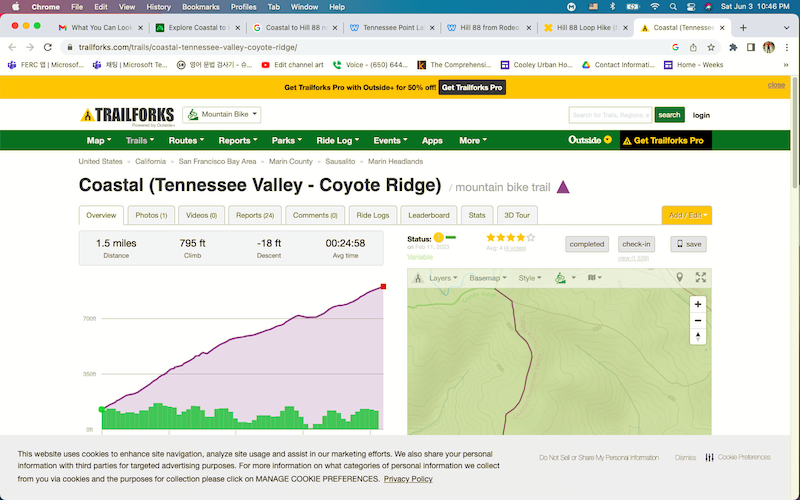Open the Mountain Bike activity dropdown
Image resolution: width=800 pixels, height=500 pixels.
(x=222, y=114)
